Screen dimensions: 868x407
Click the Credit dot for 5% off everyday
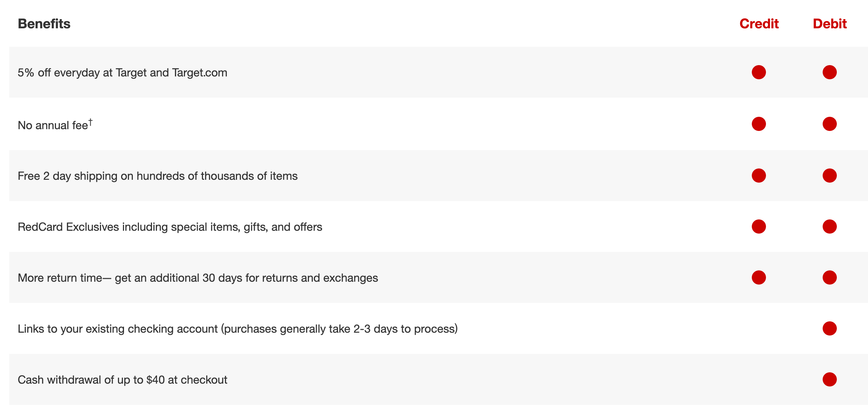pyautogui.click(x=759, y=72)
